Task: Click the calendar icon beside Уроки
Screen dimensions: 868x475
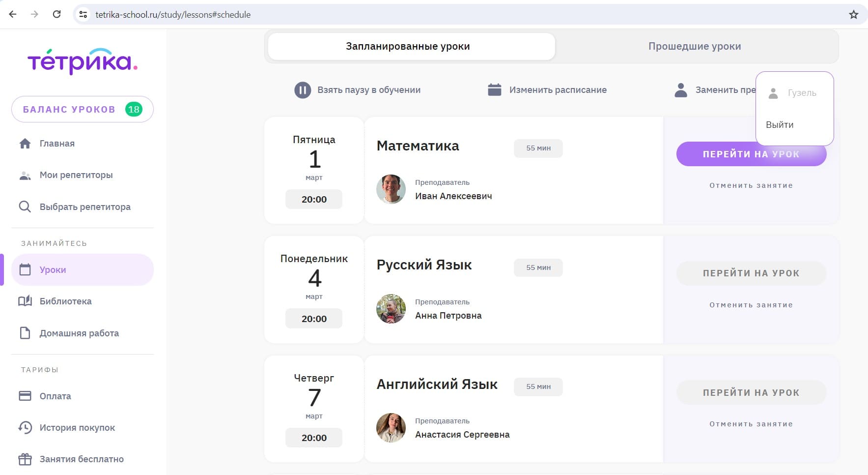Action: pos(25,269)
